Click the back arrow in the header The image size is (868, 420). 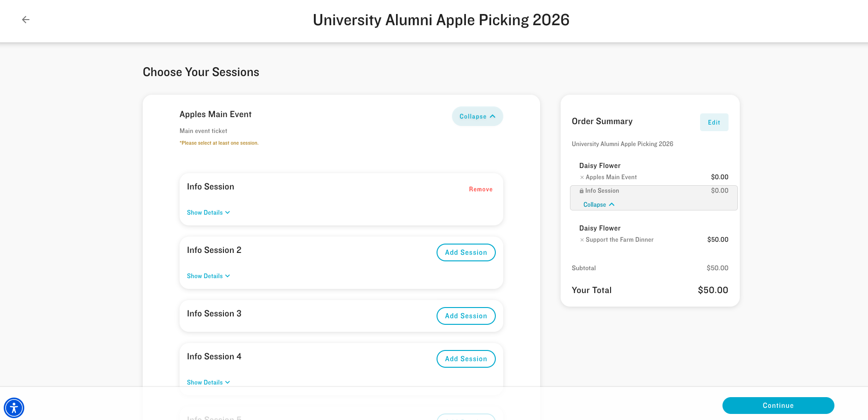coord(26,19)
